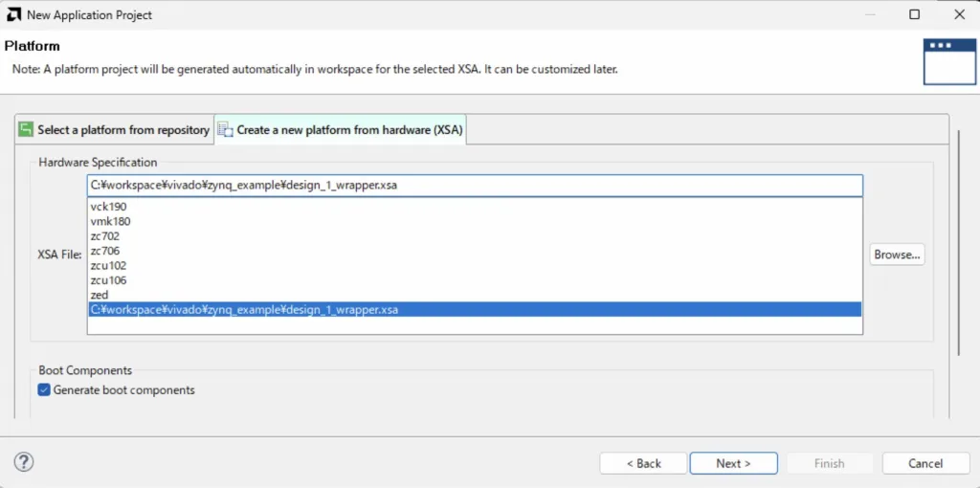Click the green repository tab icon
The image size is (980, 488).
point(26,129)
